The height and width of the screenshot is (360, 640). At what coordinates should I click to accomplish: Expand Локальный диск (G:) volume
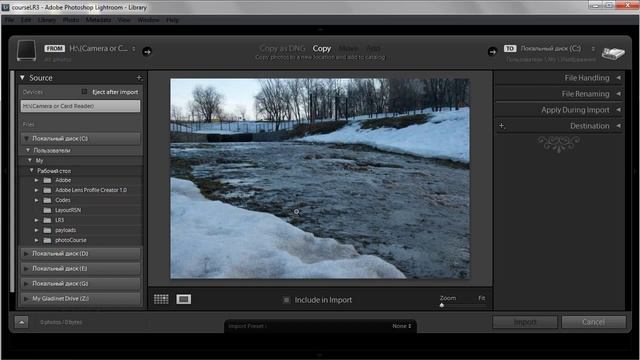pyautogui.click(x=27, y=283)
